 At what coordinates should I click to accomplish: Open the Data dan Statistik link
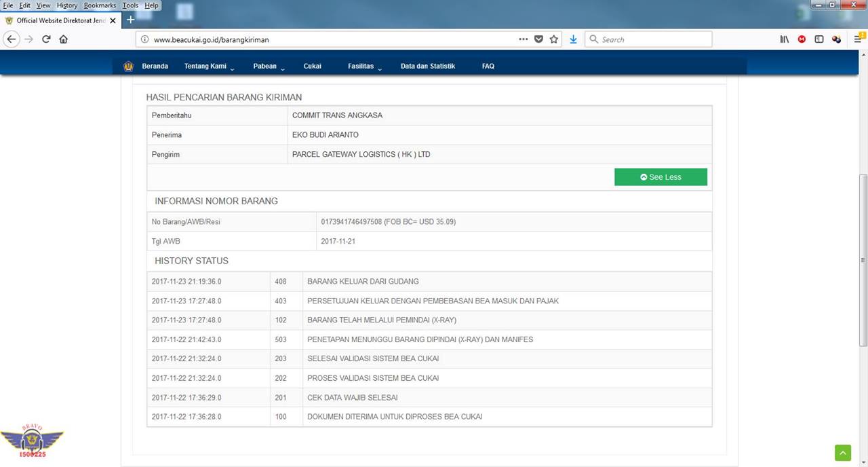428,67
